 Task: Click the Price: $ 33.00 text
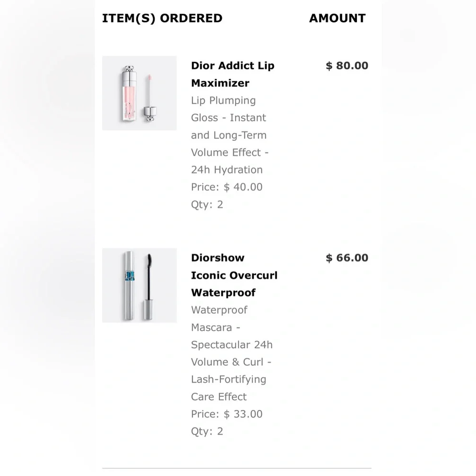point(227,414)
